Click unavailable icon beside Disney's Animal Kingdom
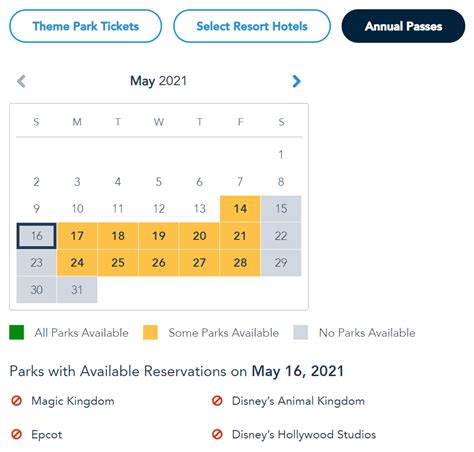Image resolution: width=474 pixels, height=452 pixels. click(x=217, y=401)
